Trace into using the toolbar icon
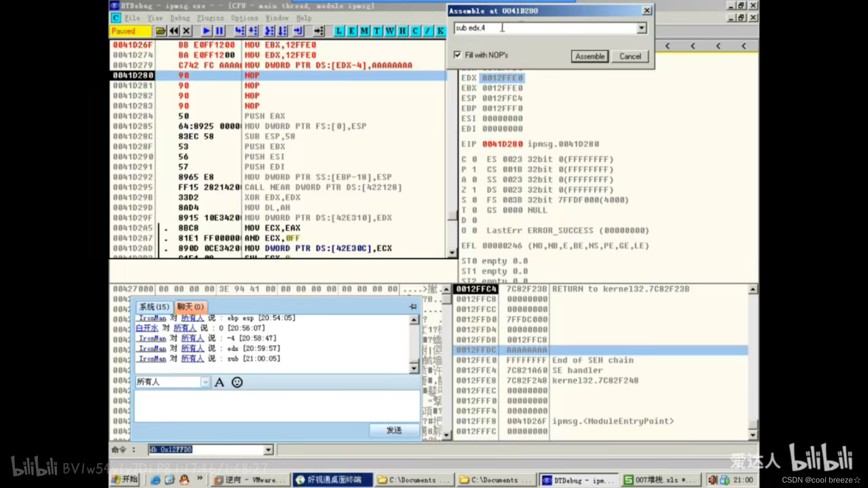868x488 pixels. (269, 31)
